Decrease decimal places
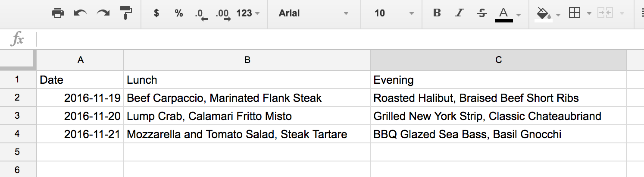 [201, 14]
